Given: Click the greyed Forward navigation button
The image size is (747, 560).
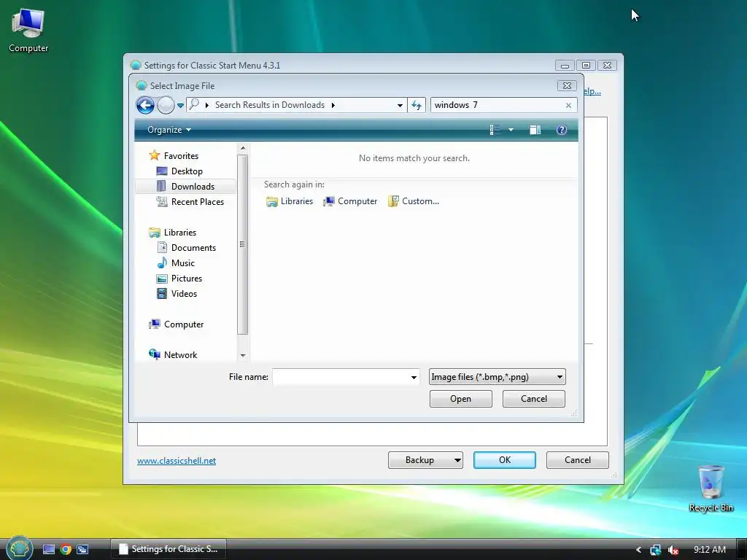Looking at the screenshot, I should tap(166, 105).
